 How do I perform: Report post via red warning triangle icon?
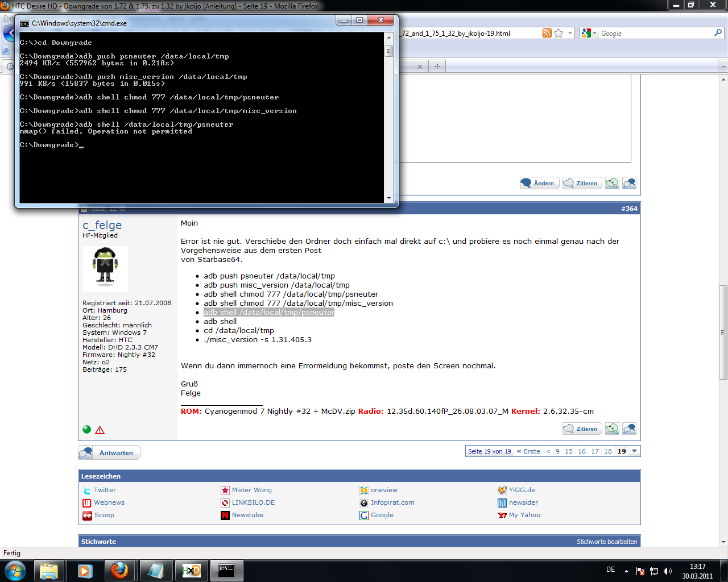(100, 430)
